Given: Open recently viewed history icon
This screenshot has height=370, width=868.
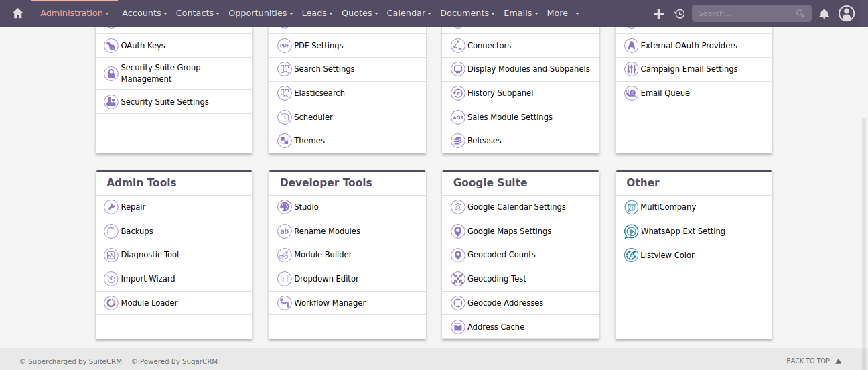Looking at the screenshot, I should point(679,13).
